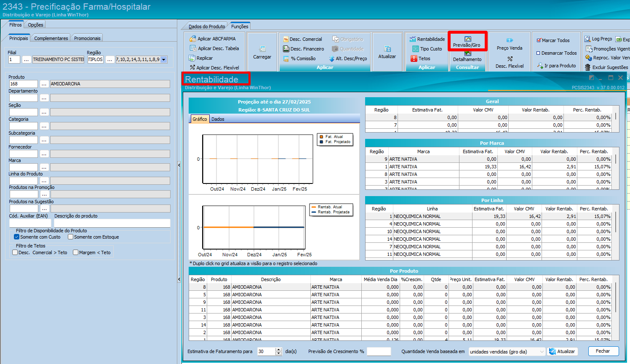Screen dimensions: 630x364
Task: Enable Somente com Estoque checkbox
Action: [71, 237]
